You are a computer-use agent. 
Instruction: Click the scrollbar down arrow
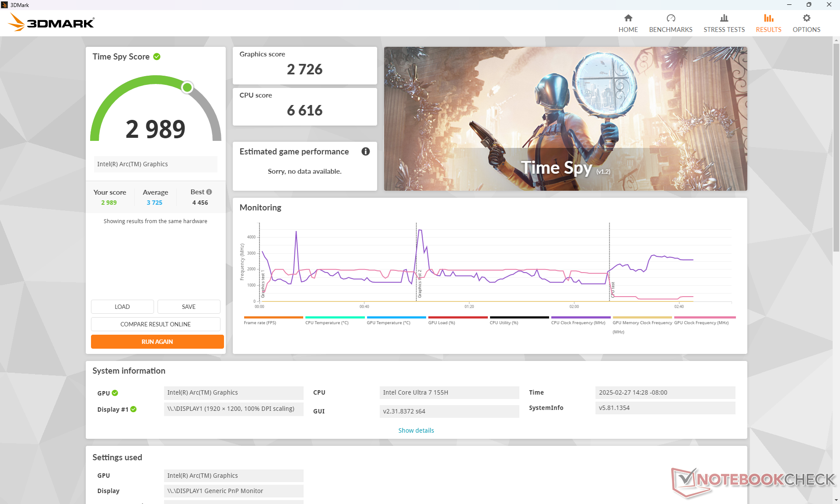coord(836,500)
